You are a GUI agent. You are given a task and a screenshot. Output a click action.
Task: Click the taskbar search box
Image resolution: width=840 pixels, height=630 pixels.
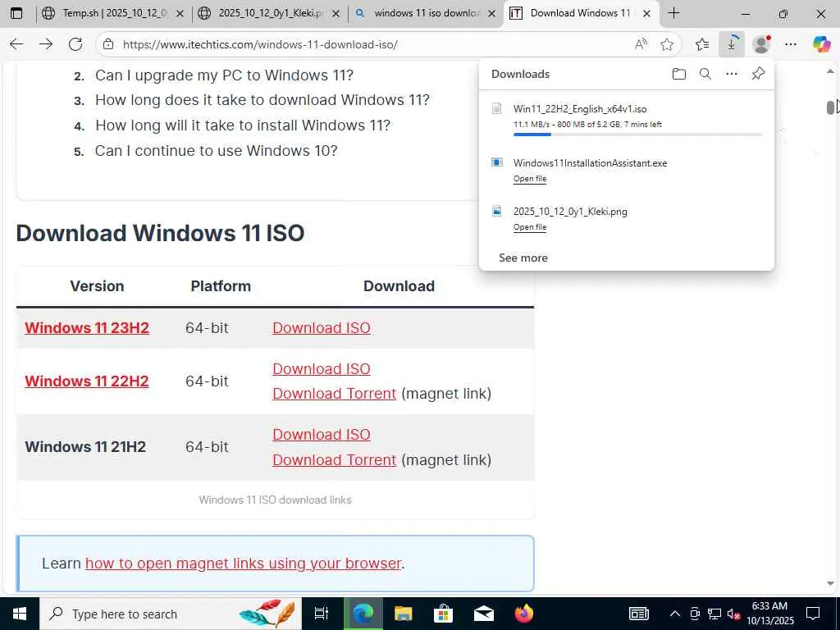click(x=171, y=614)
